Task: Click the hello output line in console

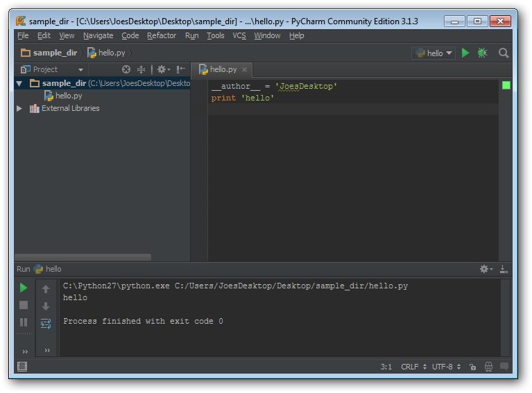Action: click(76, 298)
